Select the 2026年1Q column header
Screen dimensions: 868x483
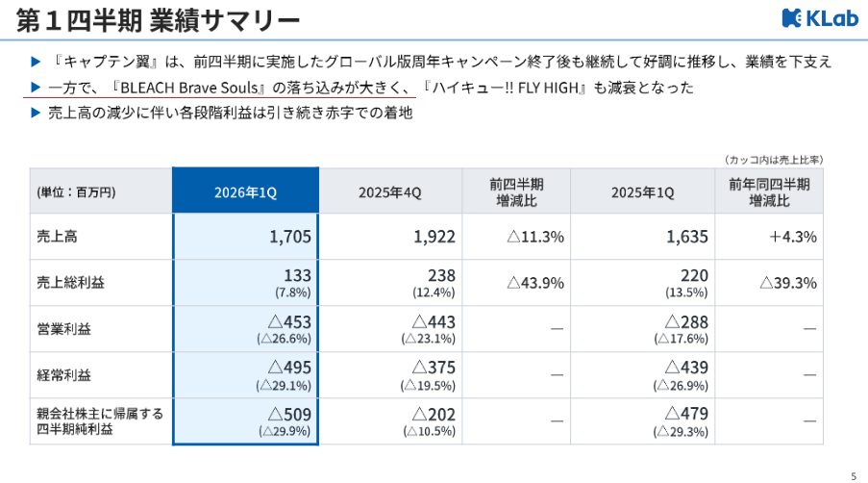245,191
